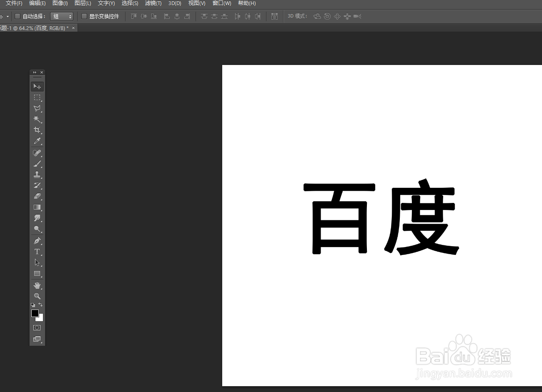Pick the Eyedropper tool
This screenshot has width=542, height=392.
(38, 141)
